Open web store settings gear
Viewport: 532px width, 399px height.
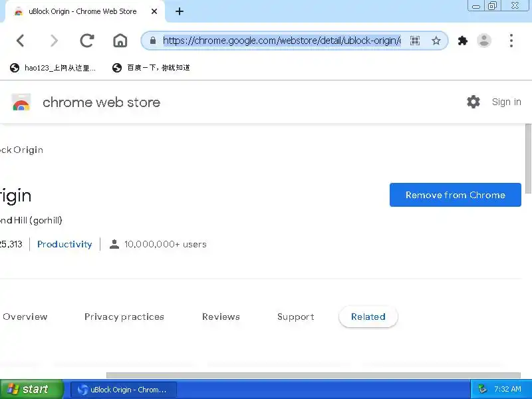[x=473, y=102]
